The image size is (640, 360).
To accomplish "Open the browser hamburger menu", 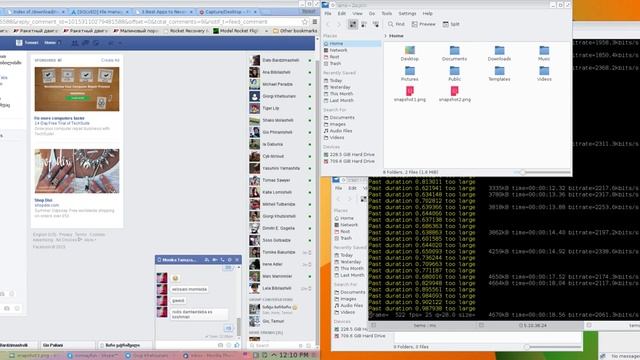I will [315, 22].
